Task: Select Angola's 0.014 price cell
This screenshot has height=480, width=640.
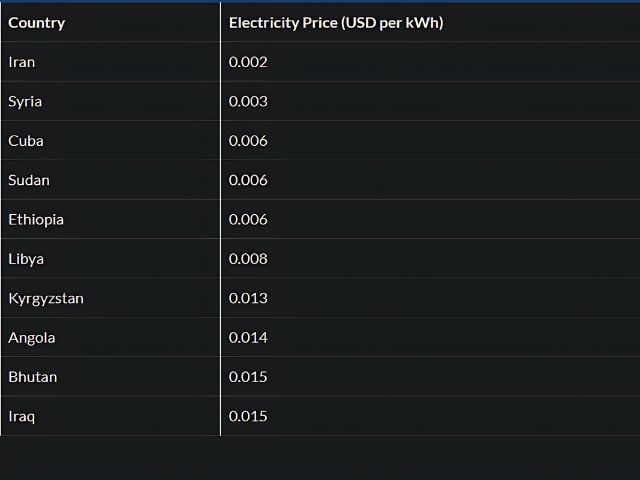Action: [248, 338]
